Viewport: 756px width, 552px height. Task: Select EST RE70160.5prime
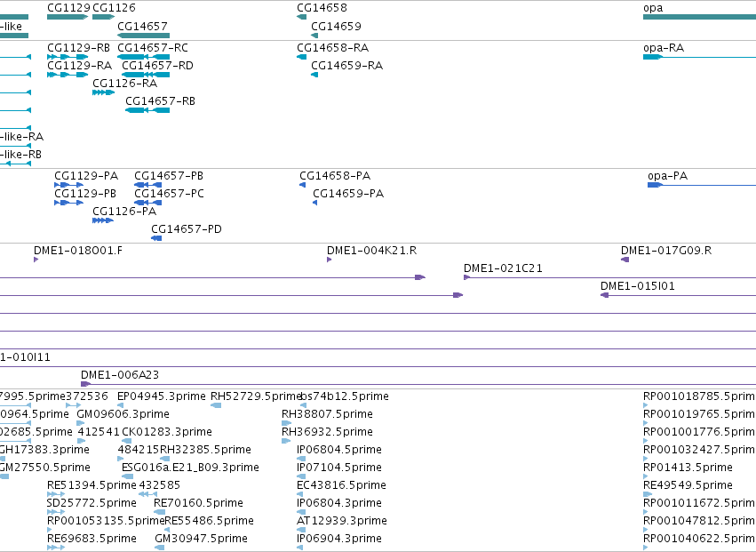coord(198,503)
